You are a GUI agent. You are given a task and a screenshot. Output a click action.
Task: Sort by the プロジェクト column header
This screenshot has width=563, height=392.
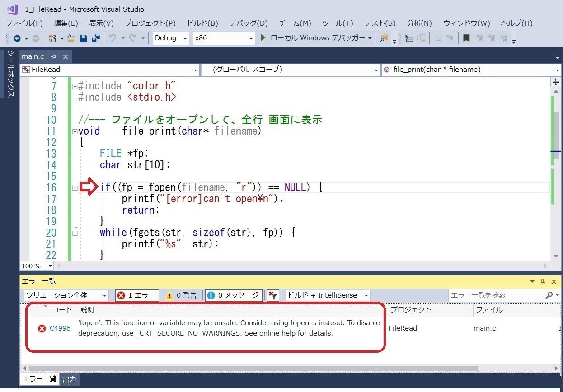pos(430,309)
